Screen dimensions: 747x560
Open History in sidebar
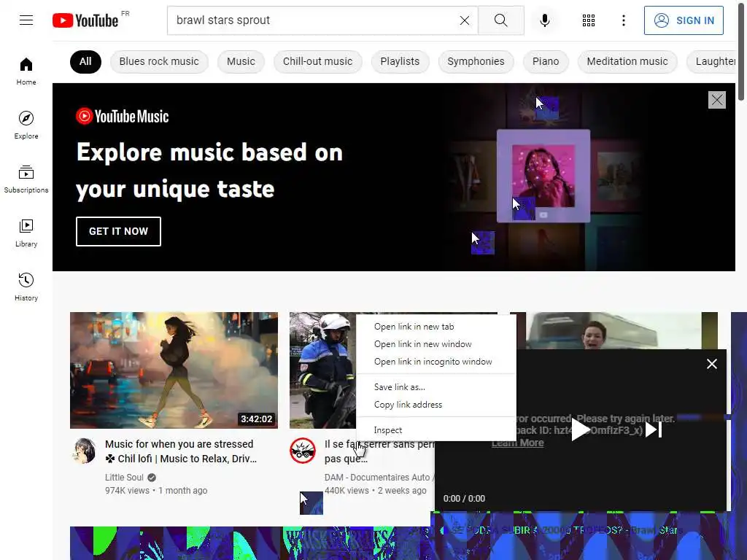click(26, 287)
